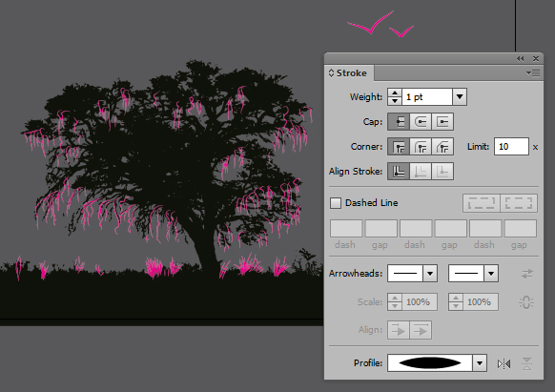Screen dimensions: 555x392
Task: Click the miter Limit input field
Action: point(511,147)
